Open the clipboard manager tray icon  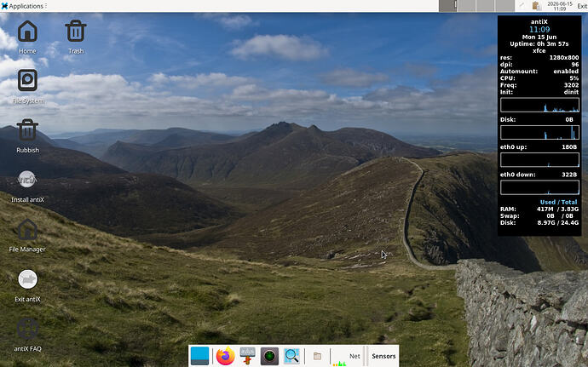point(536,6)
